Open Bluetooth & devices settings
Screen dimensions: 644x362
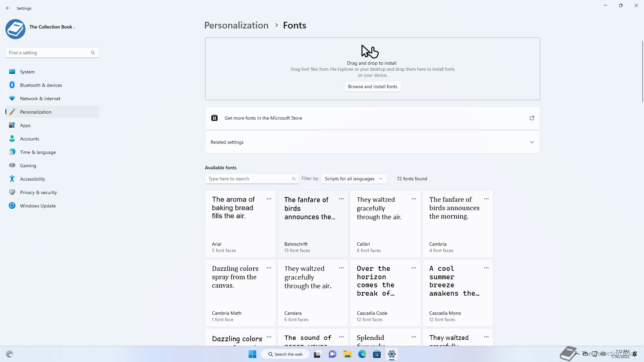pyautogui.click(x=52, y=85)
